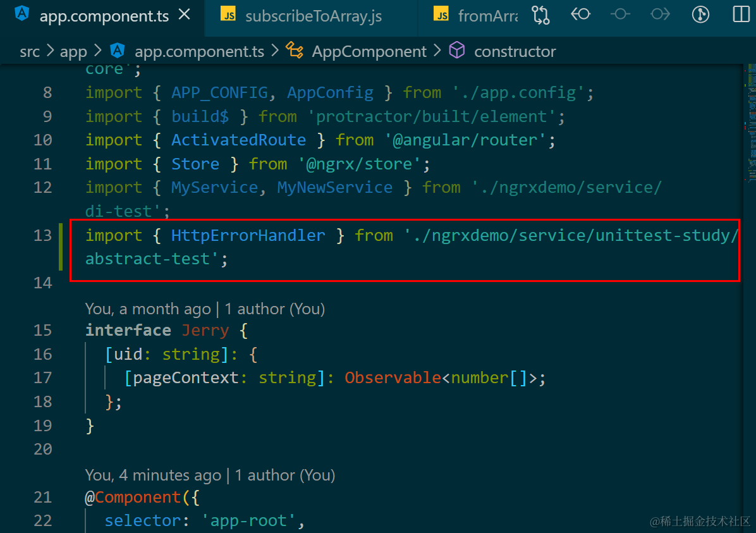Open the 'You, a month ago' code lens

(x=205, y=309)
